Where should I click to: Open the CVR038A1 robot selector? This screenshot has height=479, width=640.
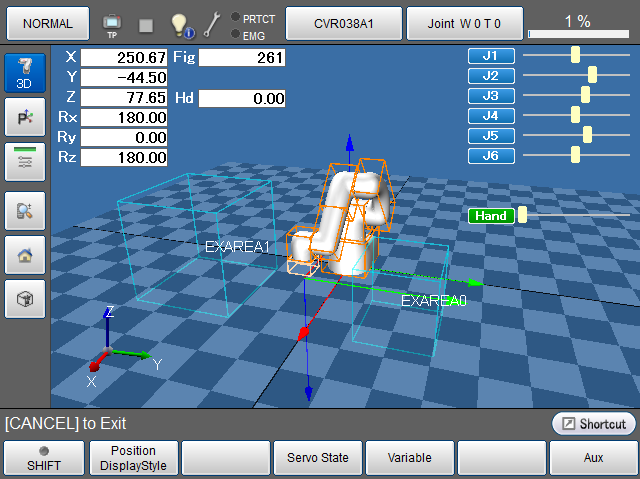[x=343, y=22]
